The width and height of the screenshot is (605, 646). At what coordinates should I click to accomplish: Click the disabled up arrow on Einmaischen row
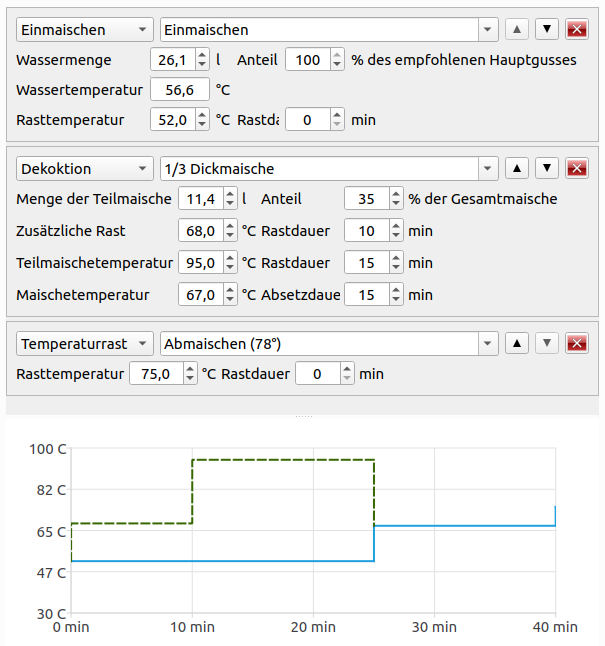(x=516, y=30)
